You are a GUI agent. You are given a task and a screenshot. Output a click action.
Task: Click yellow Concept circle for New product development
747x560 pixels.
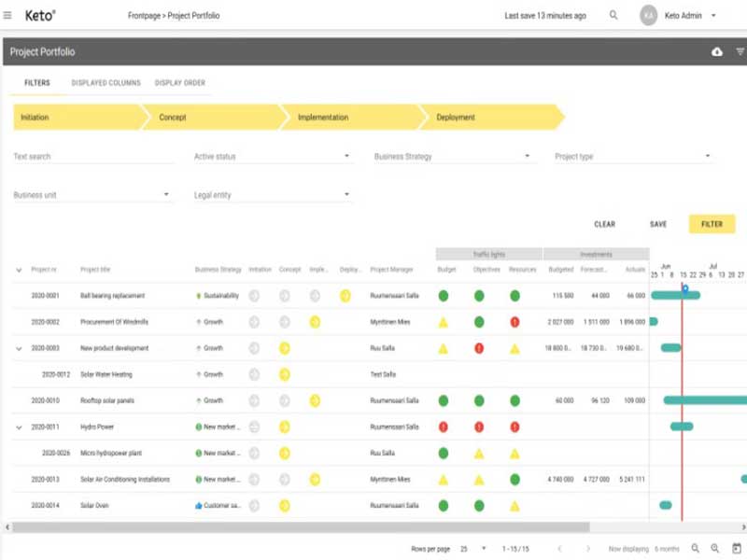coord(285,348)
